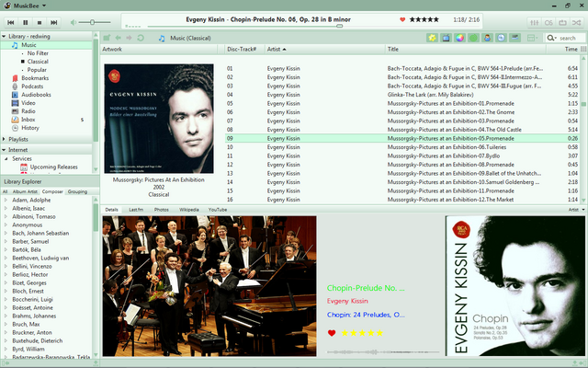Go forward with the right arrow

click(x=129, y=38)
